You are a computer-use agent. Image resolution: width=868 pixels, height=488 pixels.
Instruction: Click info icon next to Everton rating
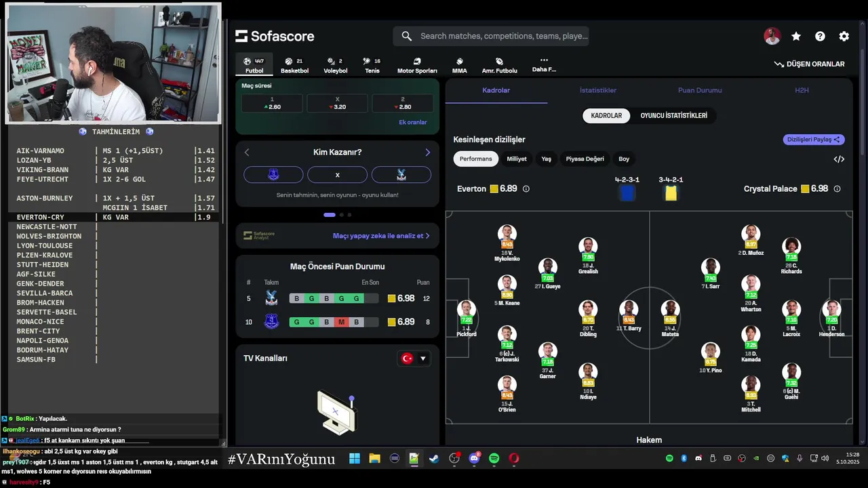pyautogui.click(x=526, y=189)
